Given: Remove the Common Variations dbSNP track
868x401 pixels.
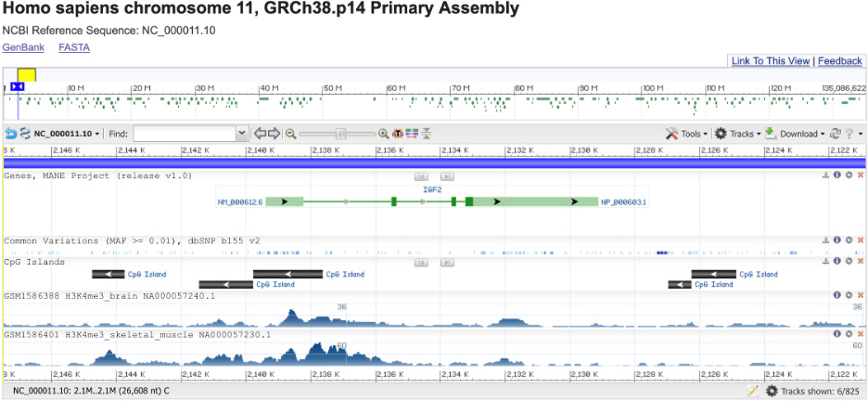Looking at the screenshot, I should pyautogui.click(x=860, y=240).
